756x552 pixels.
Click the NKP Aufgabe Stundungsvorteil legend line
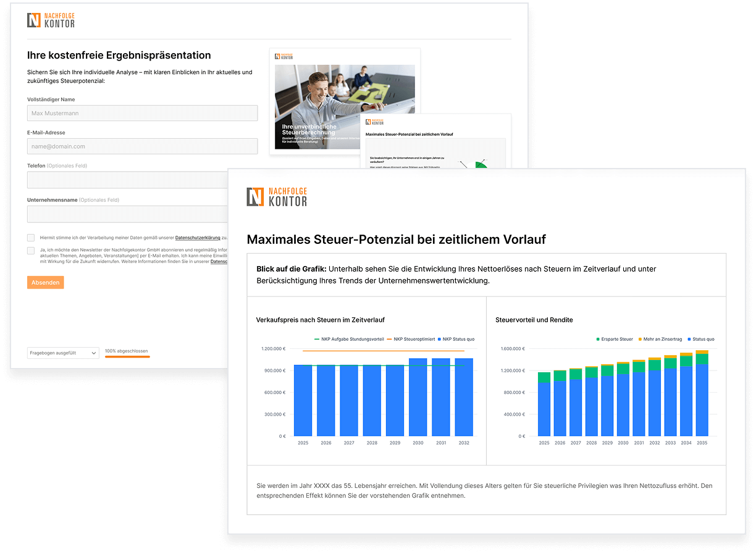pyautogui.click(x=318, y=339)
